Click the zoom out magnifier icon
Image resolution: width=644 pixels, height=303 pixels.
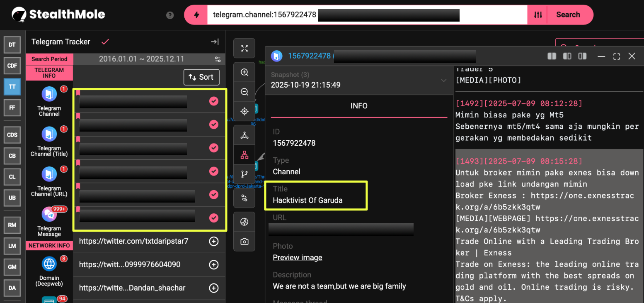(245, 92)
